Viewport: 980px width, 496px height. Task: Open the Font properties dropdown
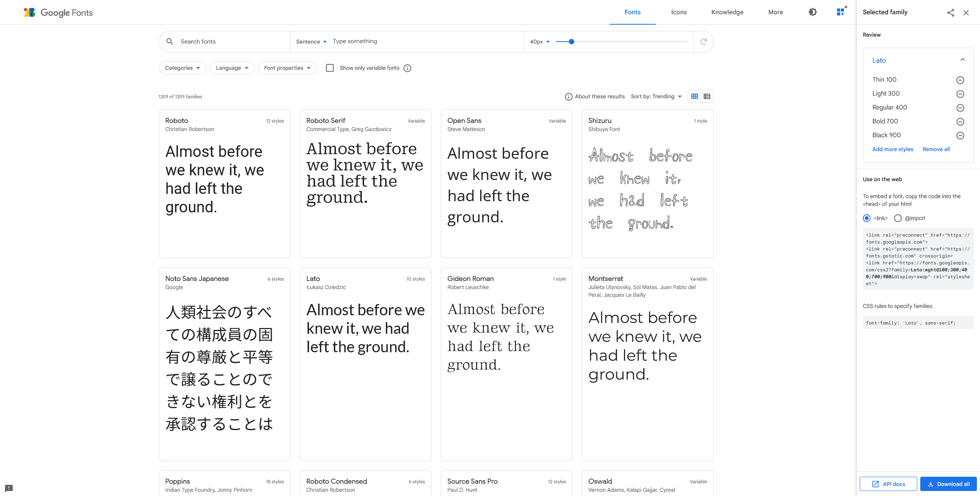pos(287,68)
